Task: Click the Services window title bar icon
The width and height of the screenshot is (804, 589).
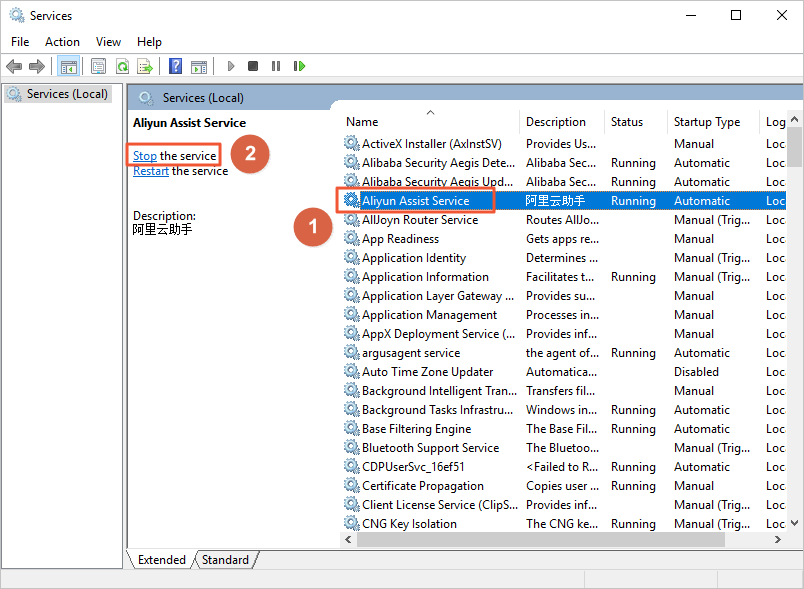Action: 17,15
